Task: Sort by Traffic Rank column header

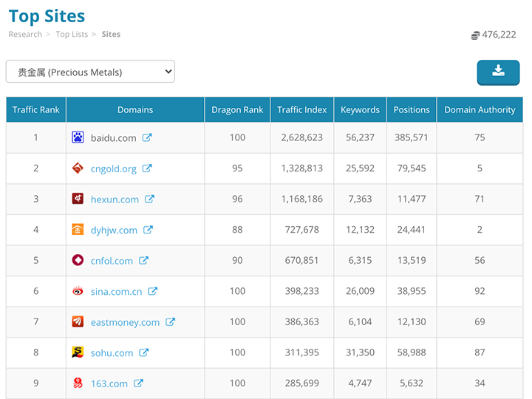Action: tap(36, 109)
